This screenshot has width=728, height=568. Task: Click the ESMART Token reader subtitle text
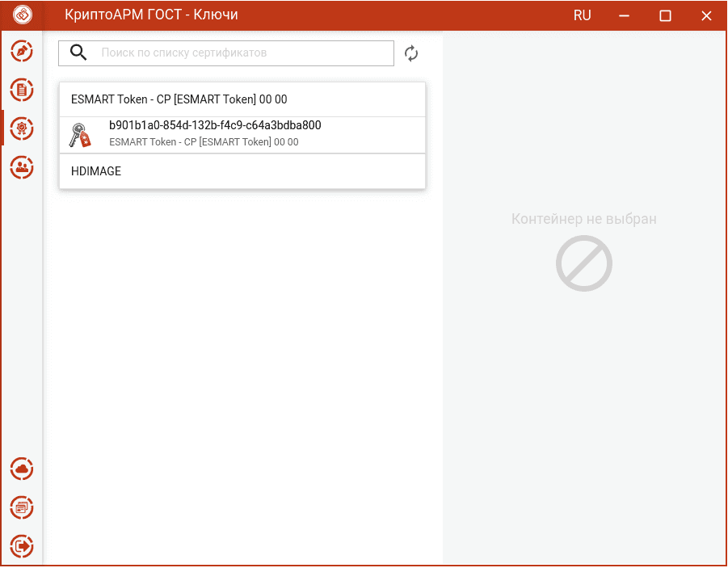(204, 142)
